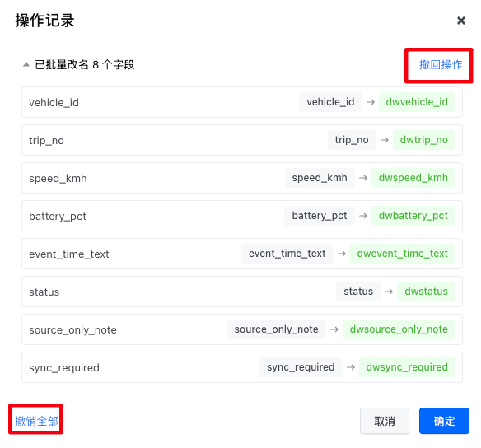
Task: Select the source_only_note row label
Action: (x=72, y=330)
